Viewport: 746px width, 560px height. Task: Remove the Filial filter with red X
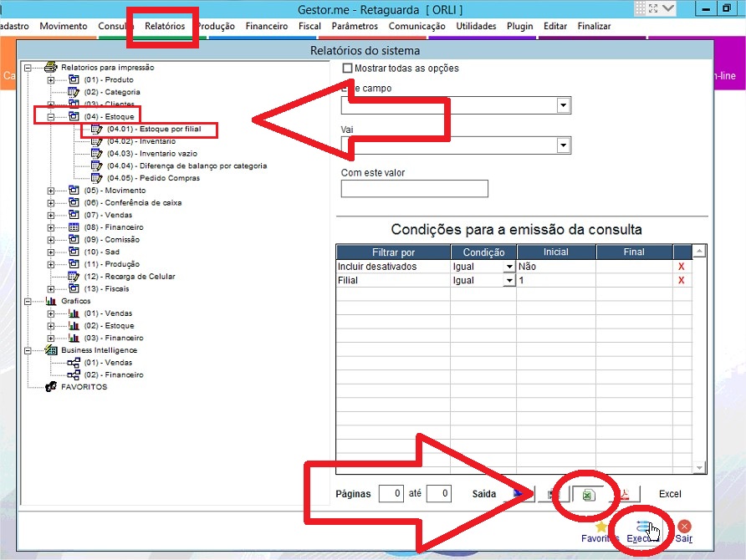click(682, 281)
